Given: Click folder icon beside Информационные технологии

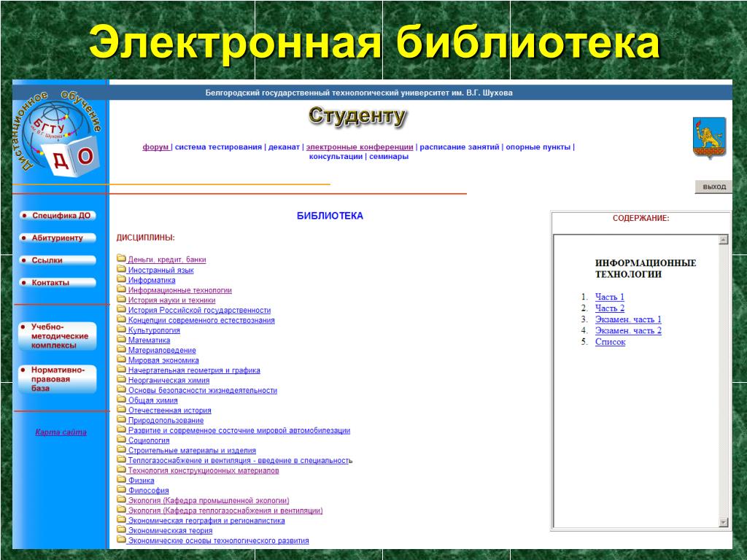Looking at the screenshot, I should tap(122, 289).
